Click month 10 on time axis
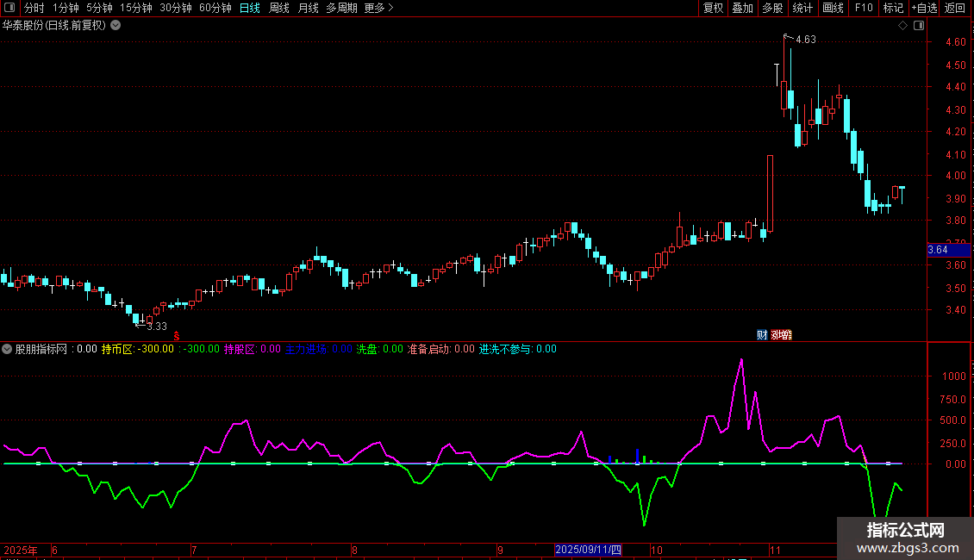Viewport: 974px width, 560px height. (x=657, y=550)
